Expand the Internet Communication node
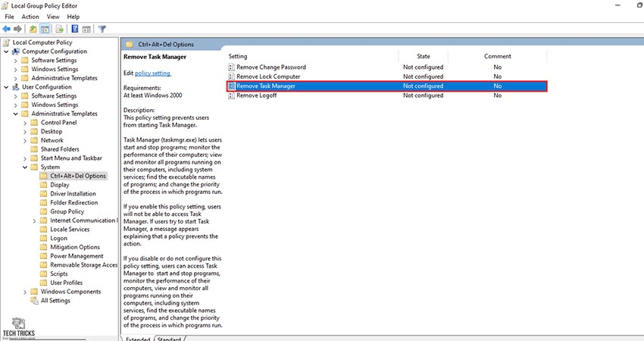Viewport: 644px width, 341px height. coord(35,221)
